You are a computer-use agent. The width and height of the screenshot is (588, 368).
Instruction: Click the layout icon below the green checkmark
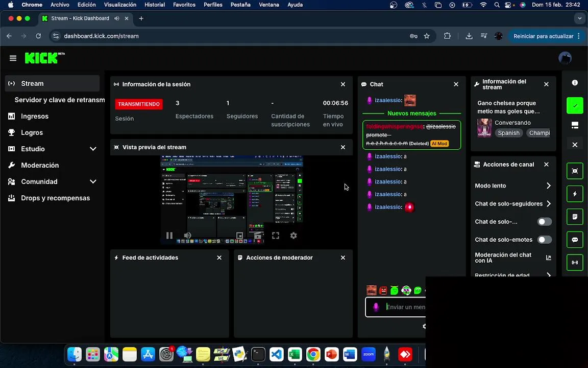pyautogui.click(x=575, y=125)
